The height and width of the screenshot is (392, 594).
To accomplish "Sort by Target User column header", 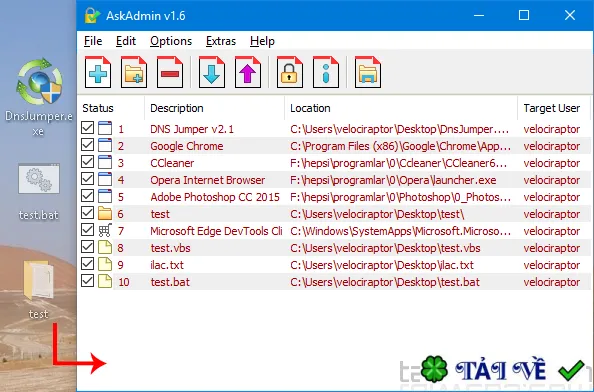I will click(x=553, y=108).
